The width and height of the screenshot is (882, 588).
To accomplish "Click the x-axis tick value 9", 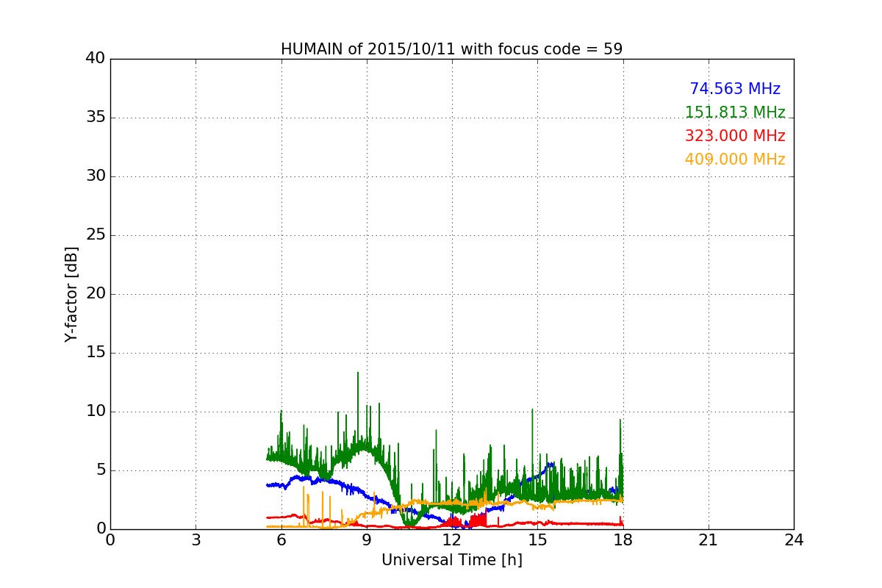I will pyautogui.click(x=367, y=540).
